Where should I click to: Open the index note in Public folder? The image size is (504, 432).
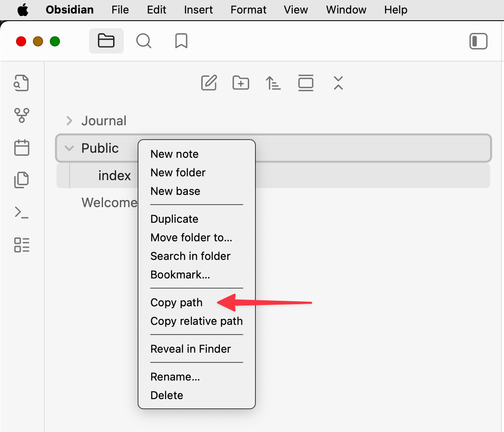point(114,175)
